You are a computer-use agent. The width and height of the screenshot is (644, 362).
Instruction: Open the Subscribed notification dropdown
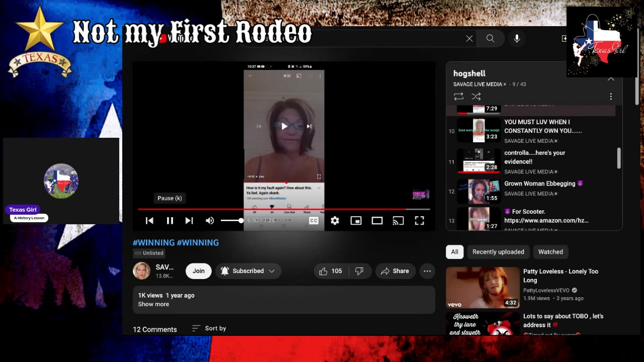tap(248, 271)
